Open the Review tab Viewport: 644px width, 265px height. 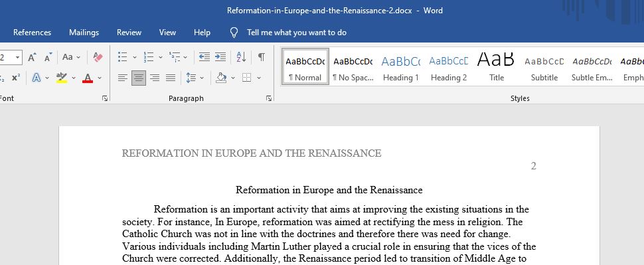click(x=129, y=33)
